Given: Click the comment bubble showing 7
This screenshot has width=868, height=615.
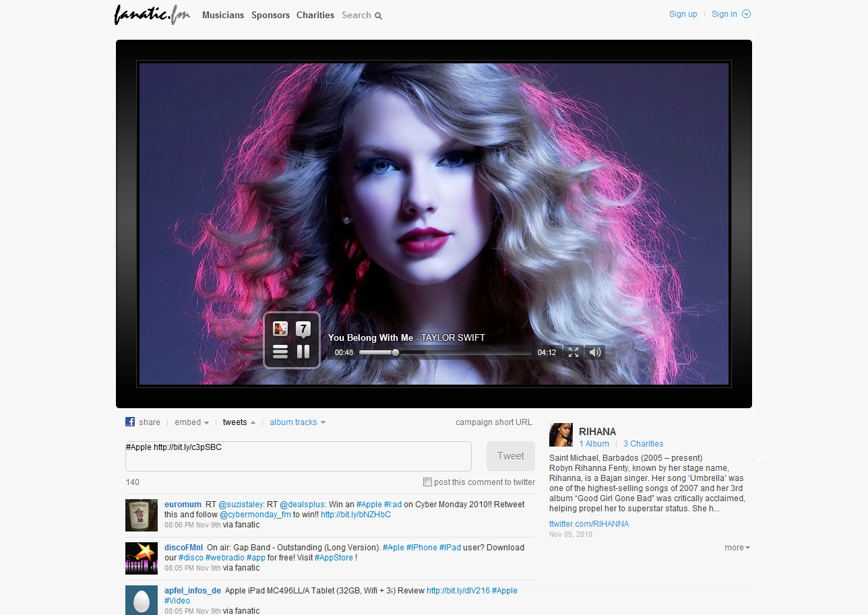Looking at the screenshot, I should [303, 329].
